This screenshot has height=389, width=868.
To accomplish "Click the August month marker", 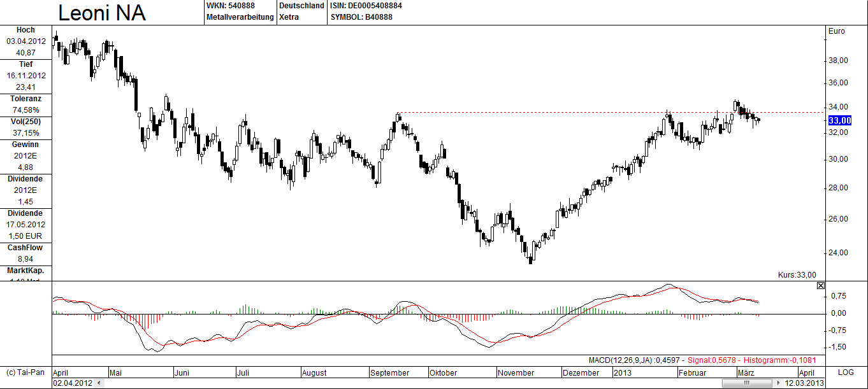I will [314, 373].
